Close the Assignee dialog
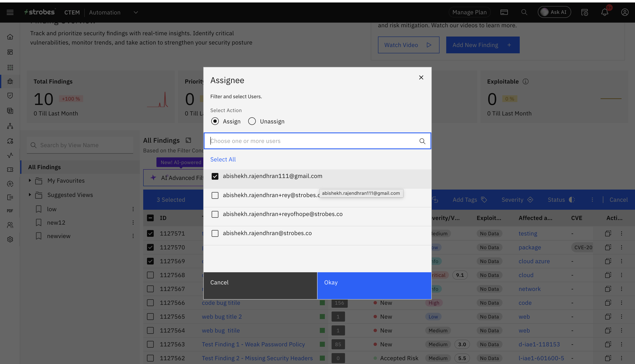 pyautogui.click(x=421, y=77)
